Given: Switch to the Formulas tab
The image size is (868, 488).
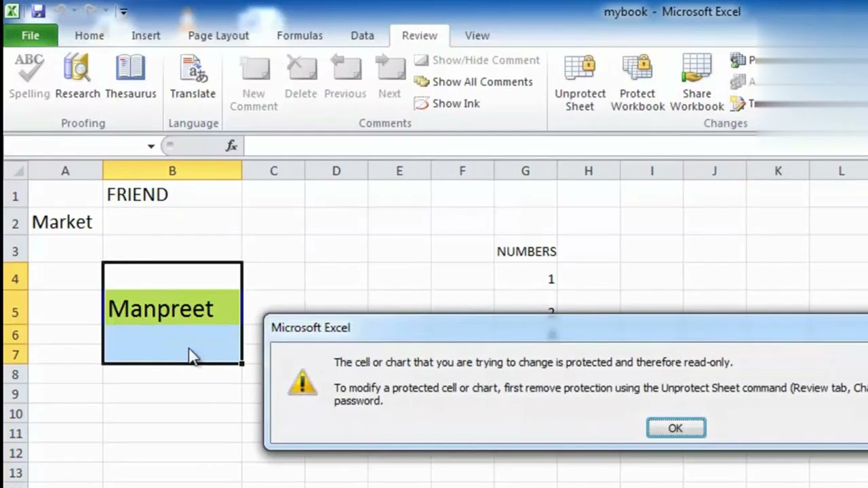Looking at the screenshot, I should tap(300, 36).
